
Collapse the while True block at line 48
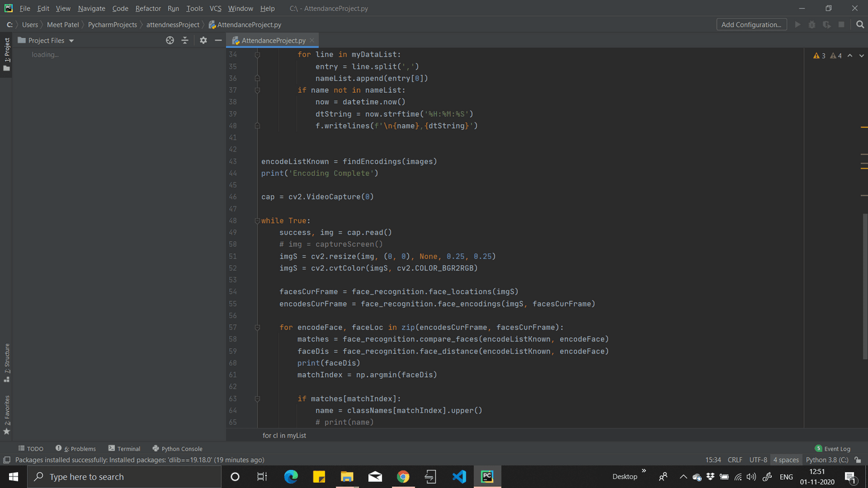[257, 221]
